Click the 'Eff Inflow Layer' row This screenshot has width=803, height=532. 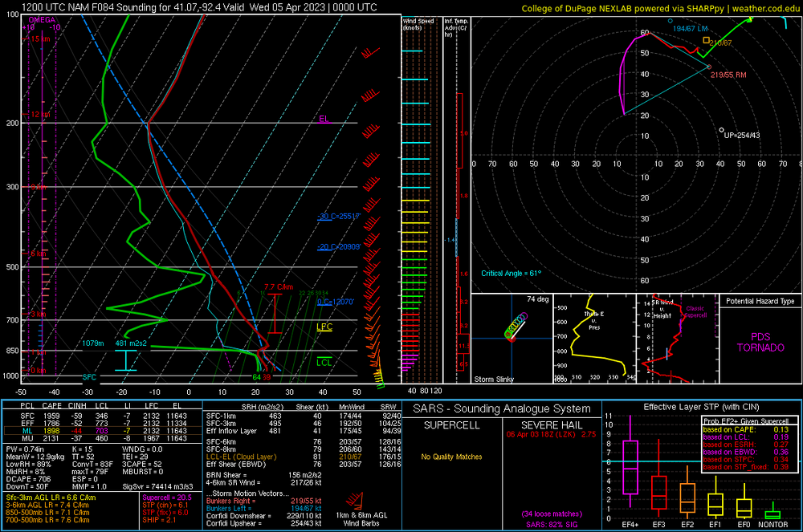click(304, 431)
